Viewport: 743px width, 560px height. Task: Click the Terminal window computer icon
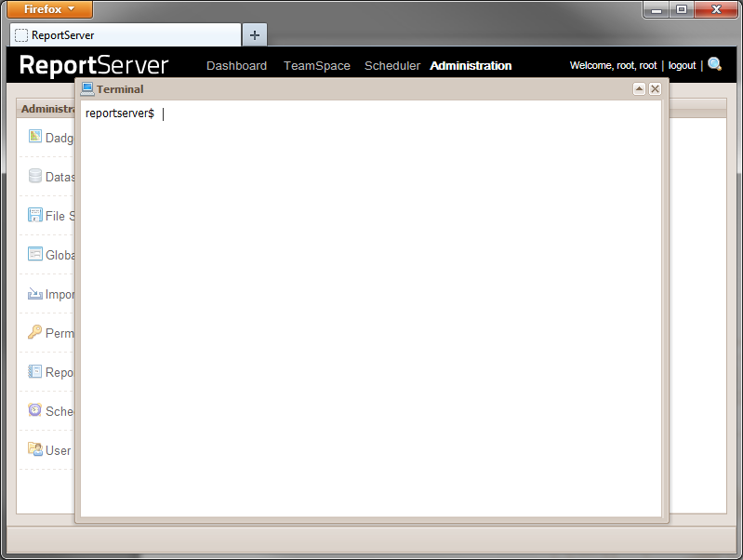[x=87, y=88]
